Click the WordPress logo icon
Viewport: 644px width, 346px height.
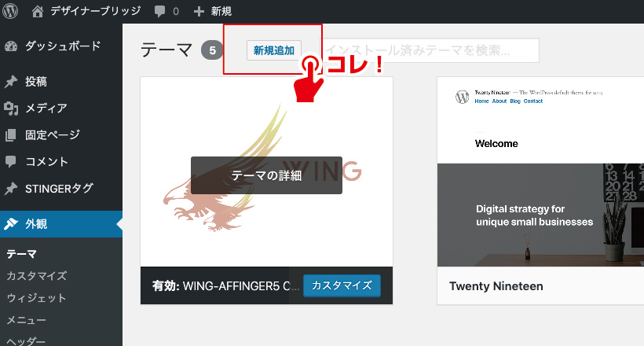point(12,12)
